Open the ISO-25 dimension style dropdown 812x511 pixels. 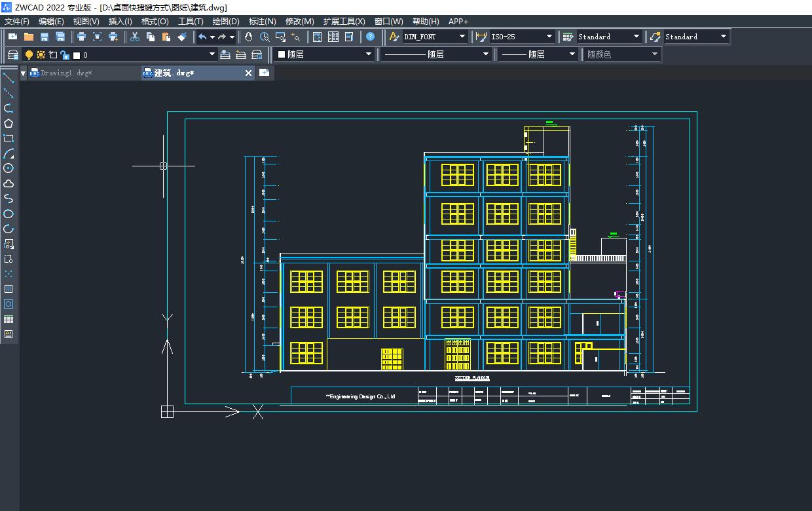[x=549, y=37]
